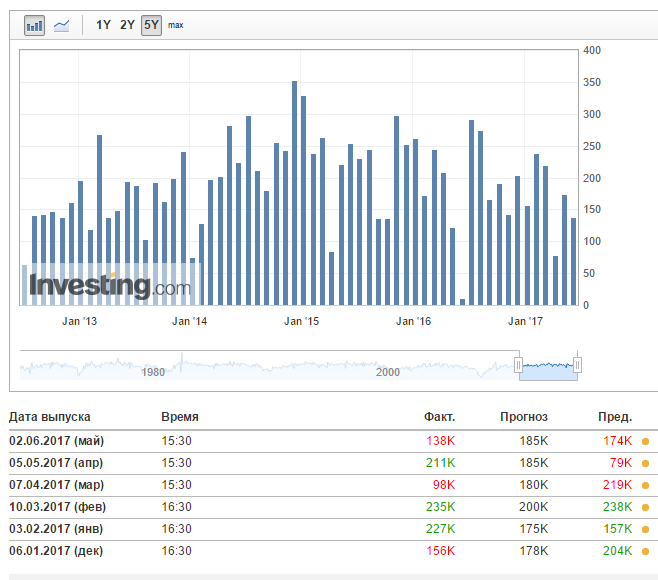Click the orange dot in 05.05.2017 row

click(645, 463)
